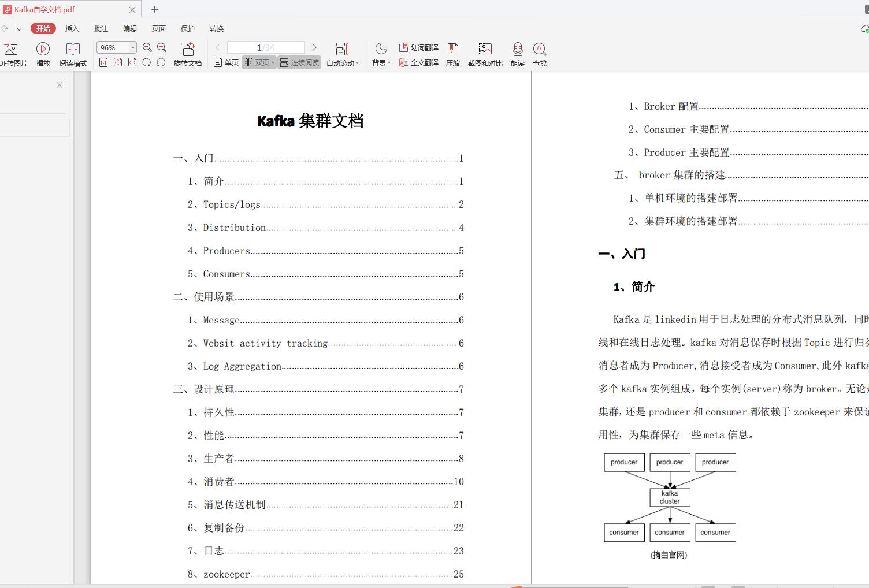Open 阅读模式 reading mode
Viewport: 869px width, 588px height.
point(73,55)
